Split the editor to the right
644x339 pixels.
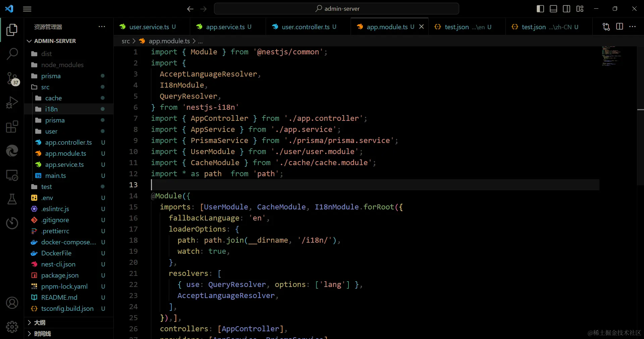pos(620,27)
